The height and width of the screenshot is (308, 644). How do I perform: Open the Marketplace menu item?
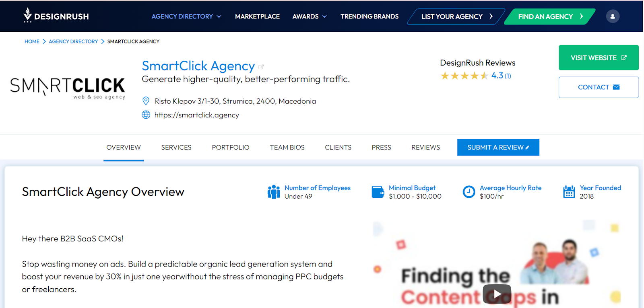click(x=257, y=16)
